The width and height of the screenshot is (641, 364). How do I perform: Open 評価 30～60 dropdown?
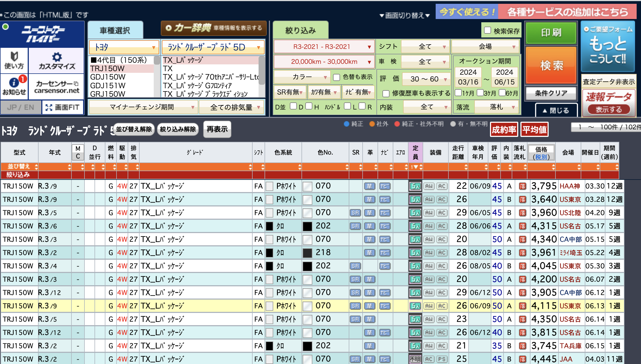(426, 79)
